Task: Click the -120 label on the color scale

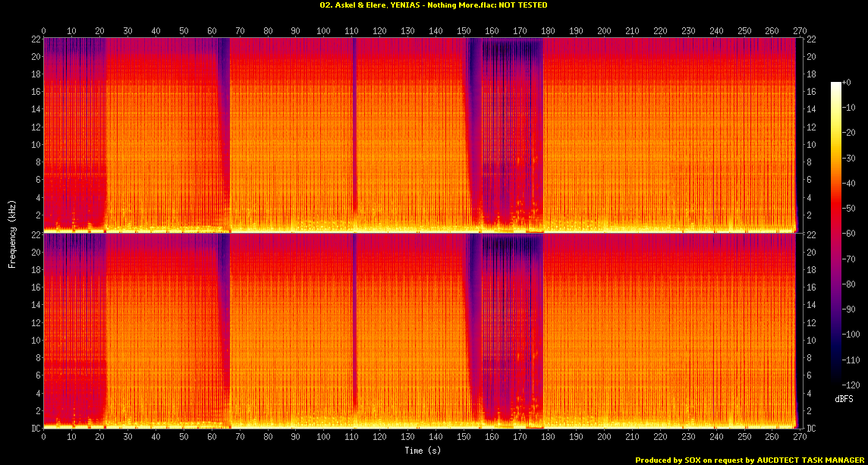Action: (851, 385)
